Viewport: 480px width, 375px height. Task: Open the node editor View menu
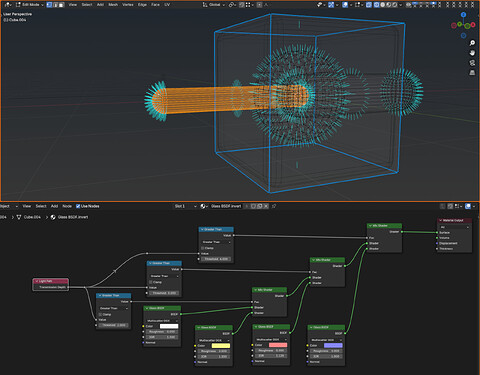[27, 206]
